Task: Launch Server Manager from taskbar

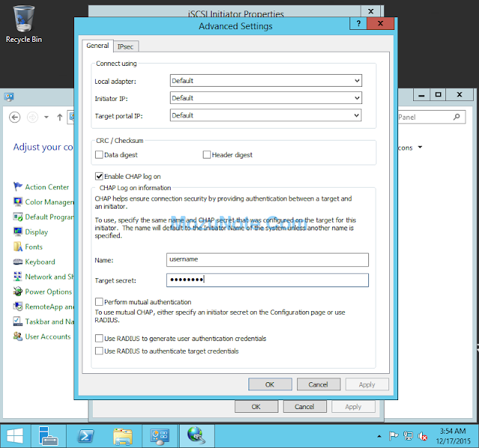Action: [x=48, y=436]
